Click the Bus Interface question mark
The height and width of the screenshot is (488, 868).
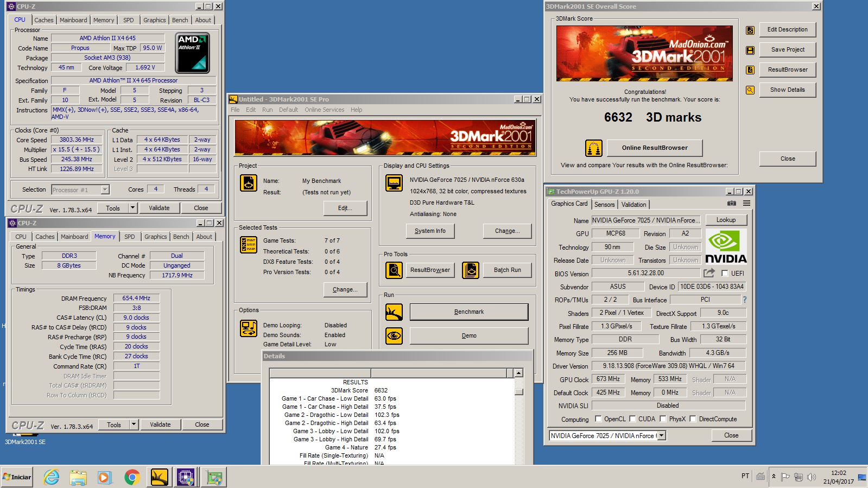pyautogui.click(x=744, y=300)
